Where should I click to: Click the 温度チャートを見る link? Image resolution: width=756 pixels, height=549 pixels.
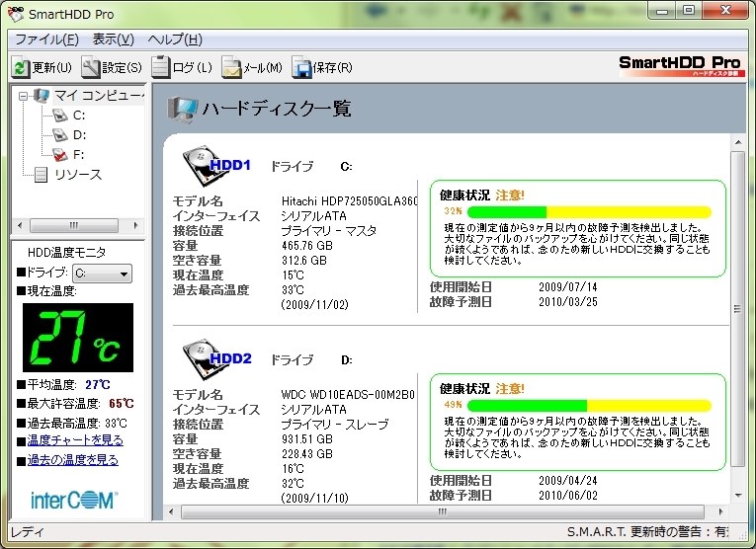[x=75, y=440]
